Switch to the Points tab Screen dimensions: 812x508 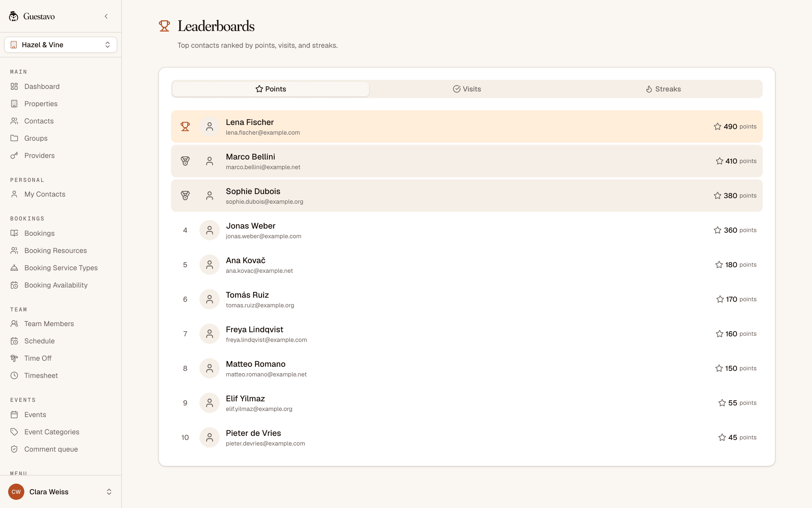(270, 89)
